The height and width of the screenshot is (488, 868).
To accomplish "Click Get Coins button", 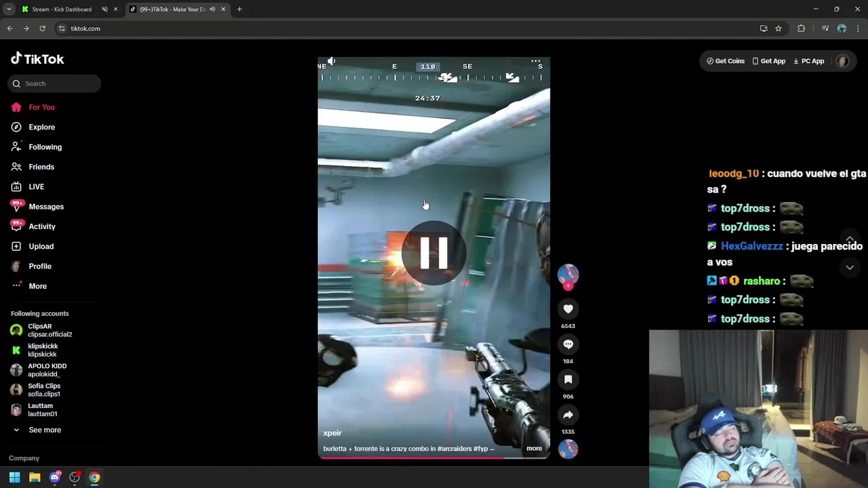I will (x=726, y=61).
